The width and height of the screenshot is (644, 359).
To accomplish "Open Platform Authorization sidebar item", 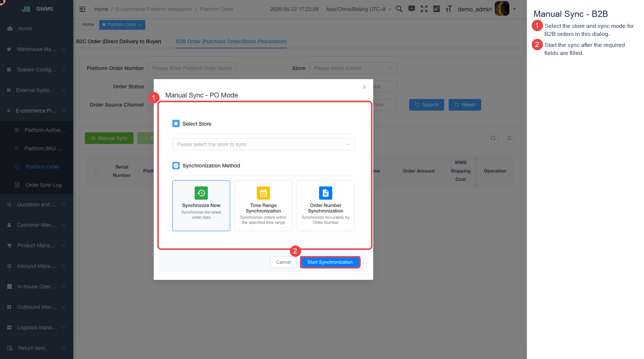I will point(37,130).
